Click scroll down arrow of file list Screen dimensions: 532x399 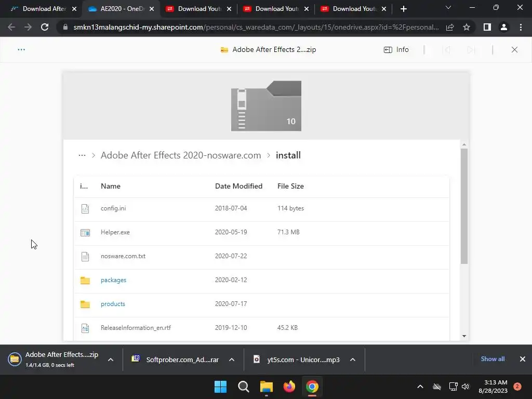464,336
